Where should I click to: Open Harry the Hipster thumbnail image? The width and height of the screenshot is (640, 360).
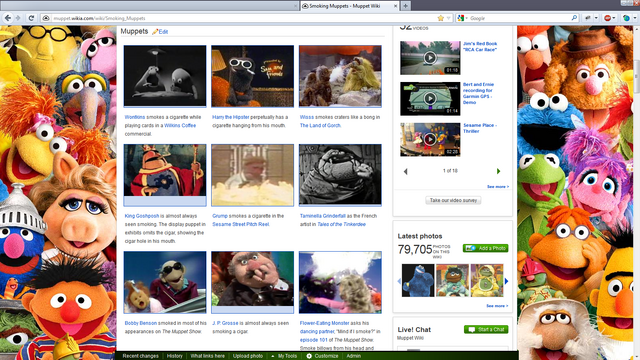tap(252, 76)
